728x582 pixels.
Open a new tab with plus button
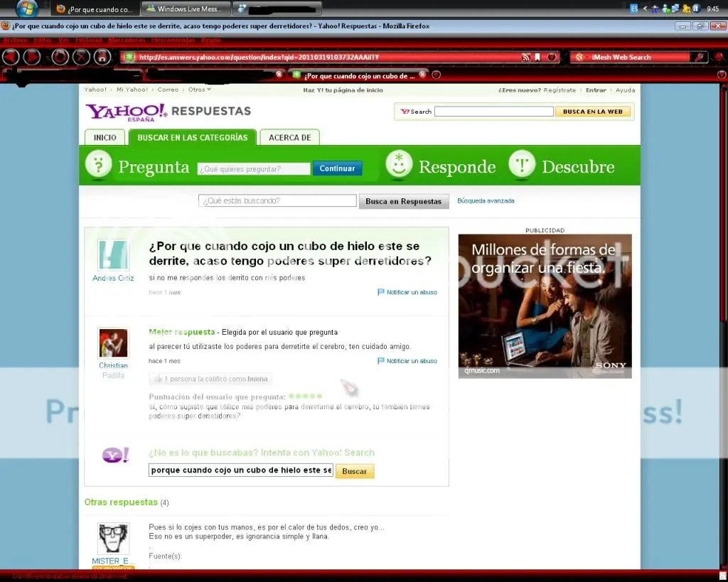click(436, 75)
